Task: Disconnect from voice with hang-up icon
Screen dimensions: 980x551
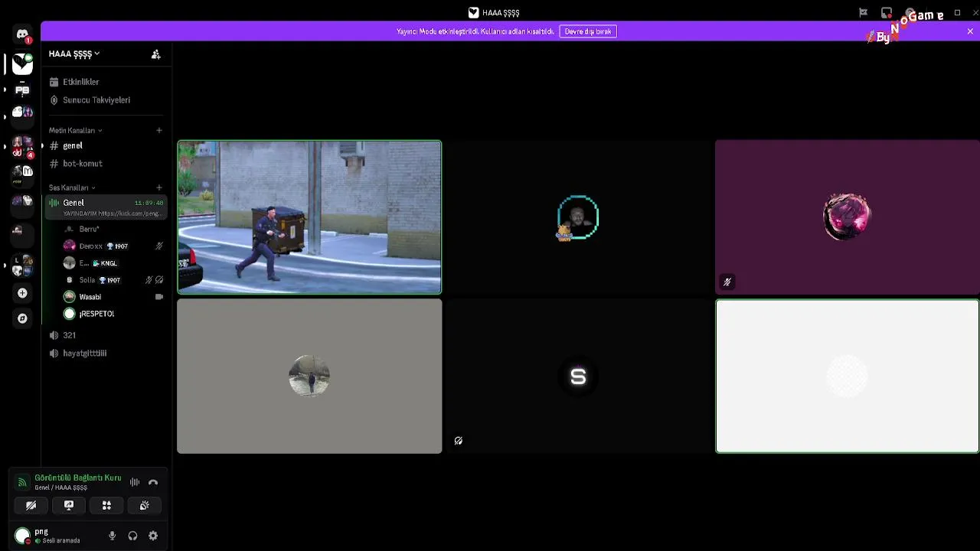Action: (x=153, y=482)
